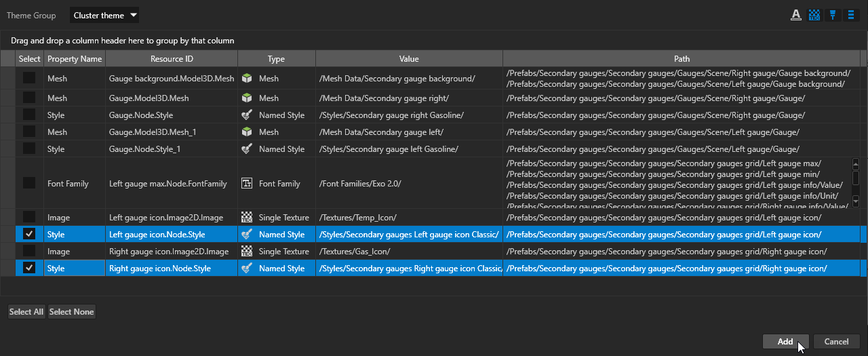Select value /Textures/Gas_Icon/
The height and width of the screenshot is (356, 868).
(355, 252)
